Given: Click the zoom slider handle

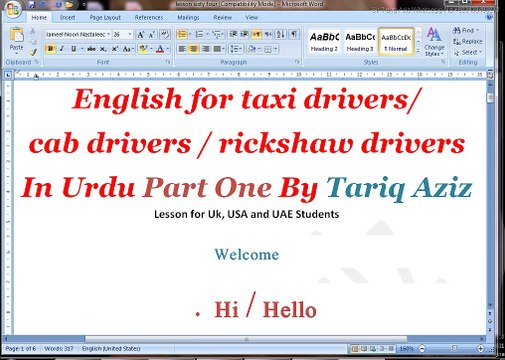Looking at the screenshot, I should 454,348.
